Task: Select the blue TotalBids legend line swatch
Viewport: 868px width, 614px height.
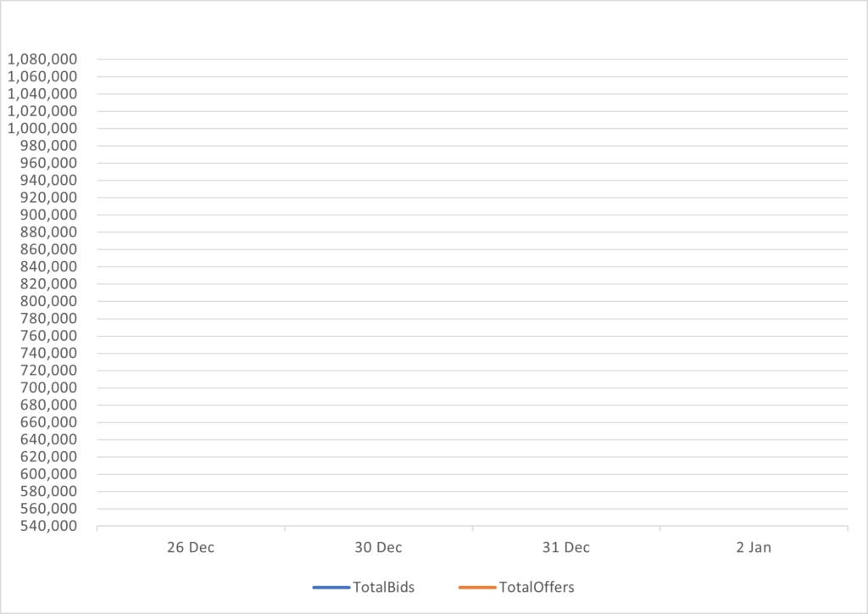Action: point(331,587)
